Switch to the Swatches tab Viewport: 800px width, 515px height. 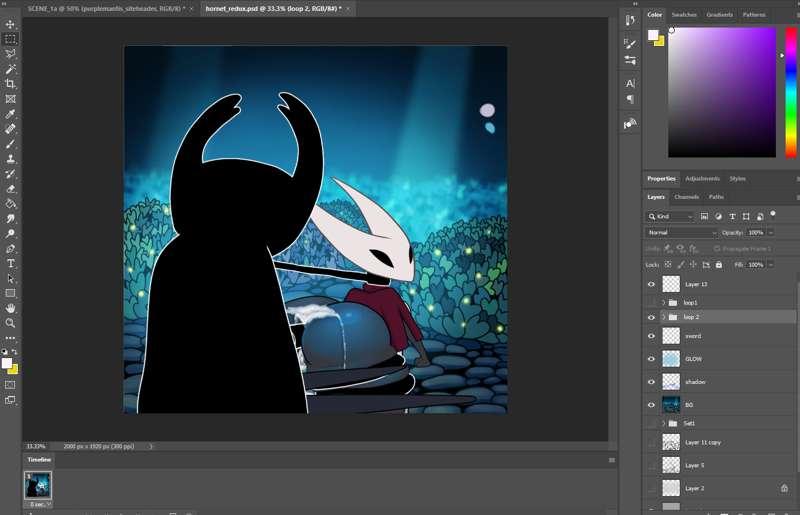click(x=684, y=15)
